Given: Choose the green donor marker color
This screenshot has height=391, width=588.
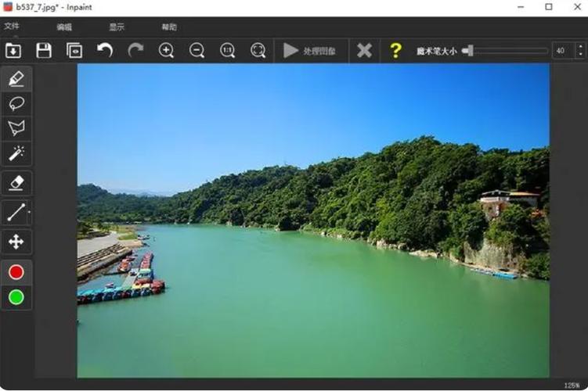Looking at the screenshot, I should point(16,297).
